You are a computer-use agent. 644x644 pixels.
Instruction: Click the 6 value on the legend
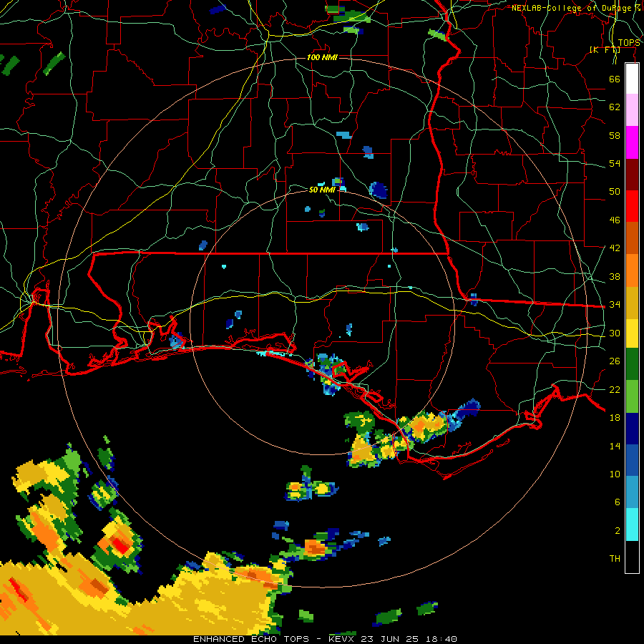618,502
